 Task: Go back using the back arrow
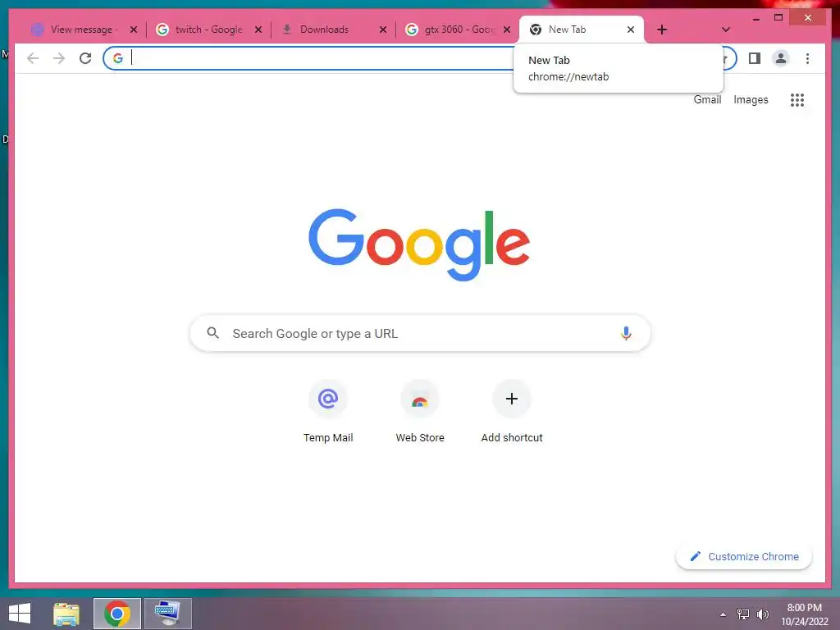33,58
